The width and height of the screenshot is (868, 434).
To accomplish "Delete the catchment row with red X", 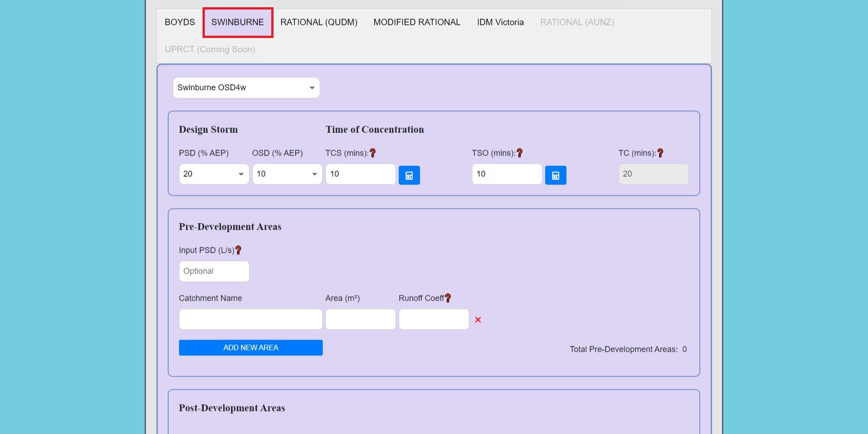I will point(478,320).
